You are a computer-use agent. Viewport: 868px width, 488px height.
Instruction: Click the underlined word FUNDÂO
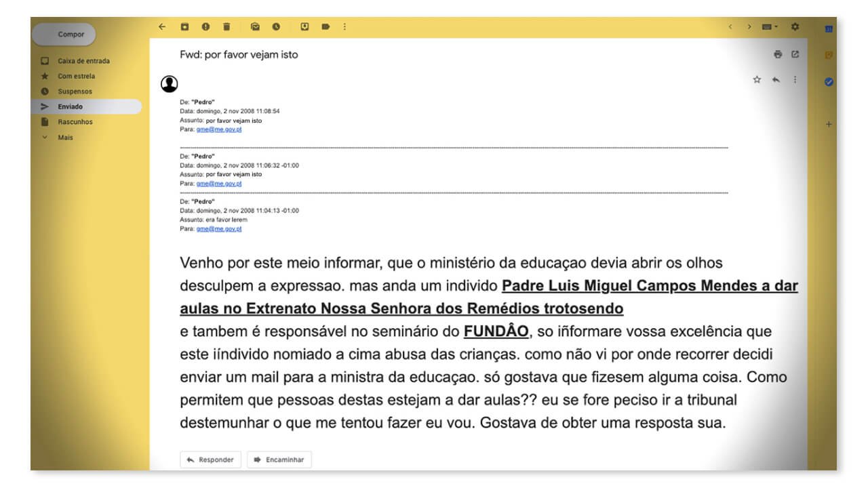pos(496,332)
